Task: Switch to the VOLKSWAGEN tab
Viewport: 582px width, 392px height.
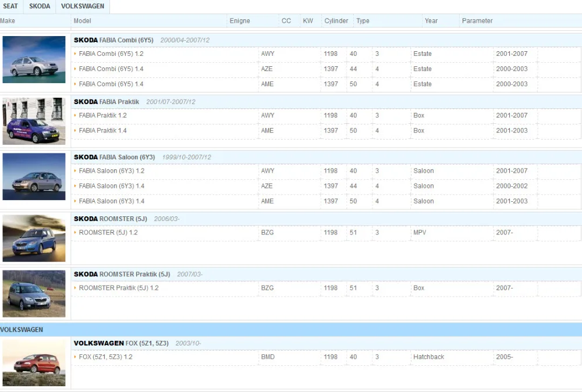Action: [83, 6]
